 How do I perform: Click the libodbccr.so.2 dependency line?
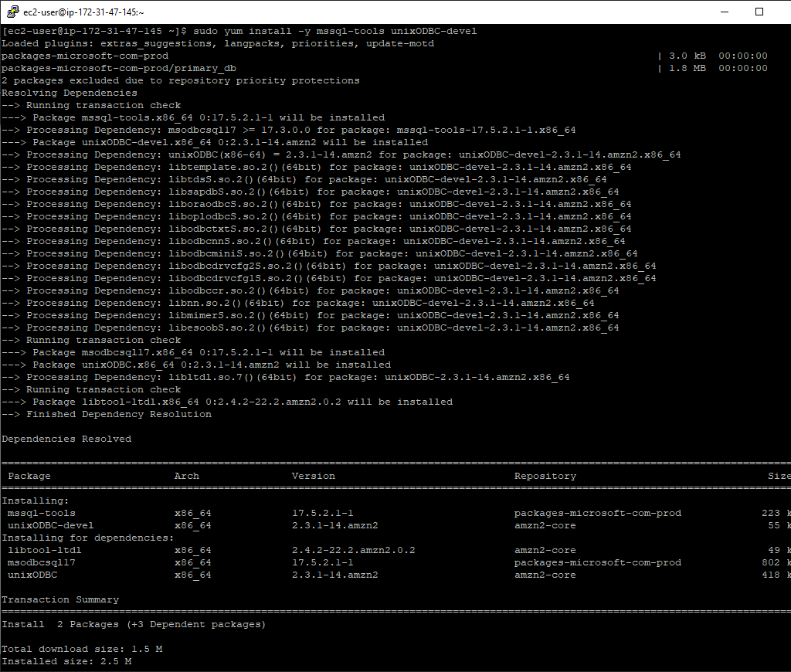click(x=311, y=290)
